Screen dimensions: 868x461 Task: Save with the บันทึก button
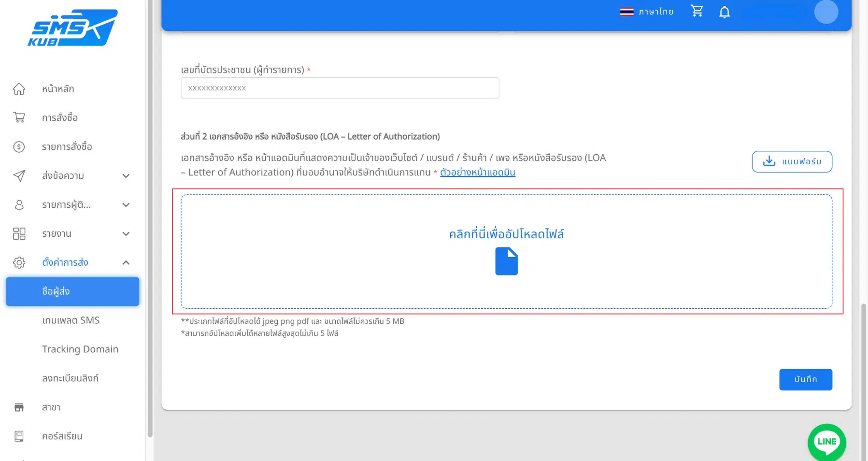click(806, 379)
